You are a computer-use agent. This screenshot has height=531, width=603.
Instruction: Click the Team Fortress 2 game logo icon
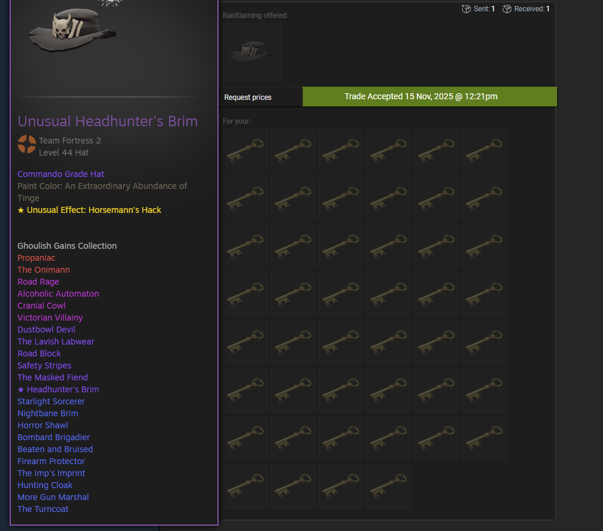pyautogui.click(x=27, y=145)
